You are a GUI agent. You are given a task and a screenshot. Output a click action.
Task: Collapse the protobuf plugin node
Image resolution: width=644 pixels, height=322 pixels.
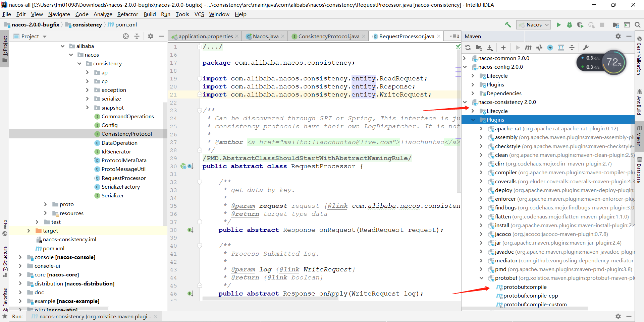481,278
